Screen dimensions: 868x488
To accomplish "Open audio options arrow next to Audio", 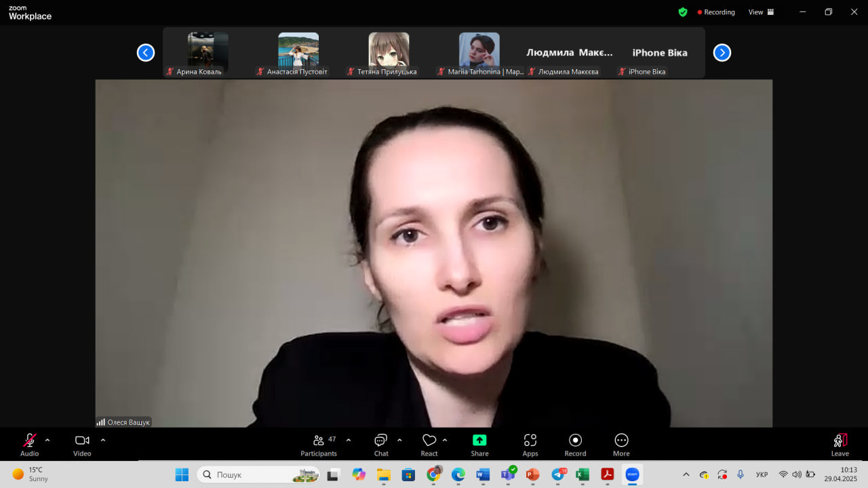I will (x=47, y=440).
